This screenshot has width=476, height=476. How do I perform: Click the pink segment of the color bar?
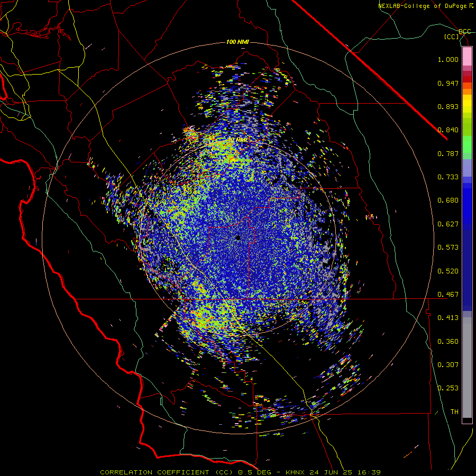pos(467,56)
